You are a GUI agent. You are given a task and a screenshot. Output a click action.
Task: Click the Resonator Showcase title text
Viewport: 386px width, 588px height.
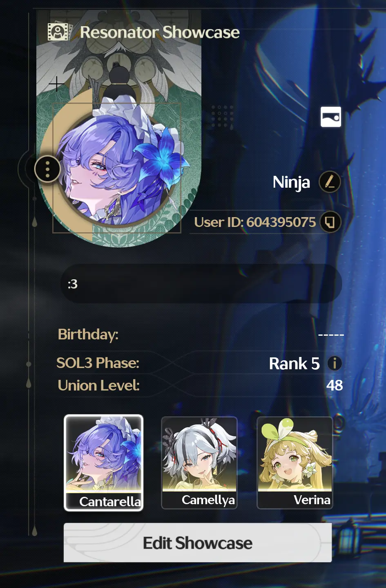pos(160,32)
